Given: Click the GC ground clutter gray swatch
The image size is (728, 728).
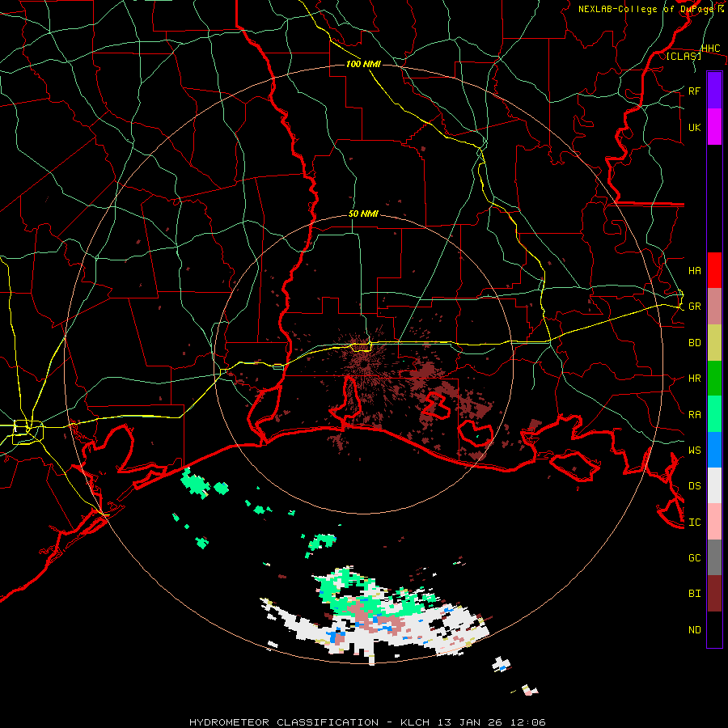Looking at the screenshot, I should click(x=714, y=557).
